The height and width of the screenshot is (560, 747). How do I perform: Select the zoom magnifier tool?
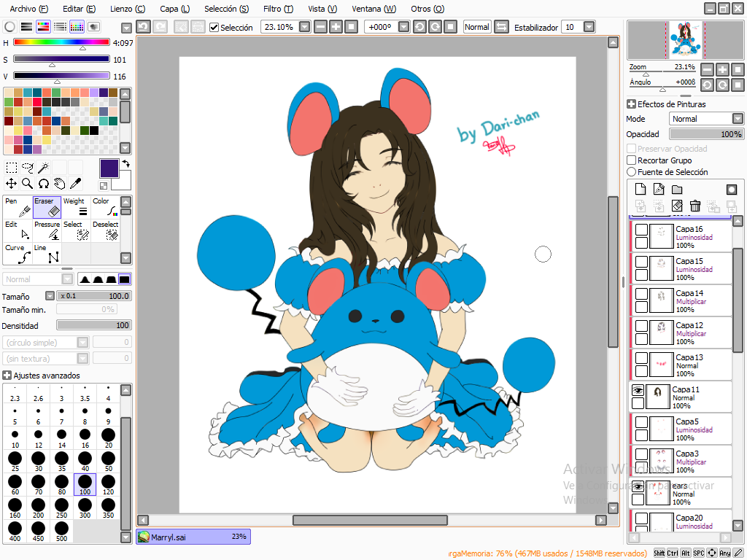[28, 183]
